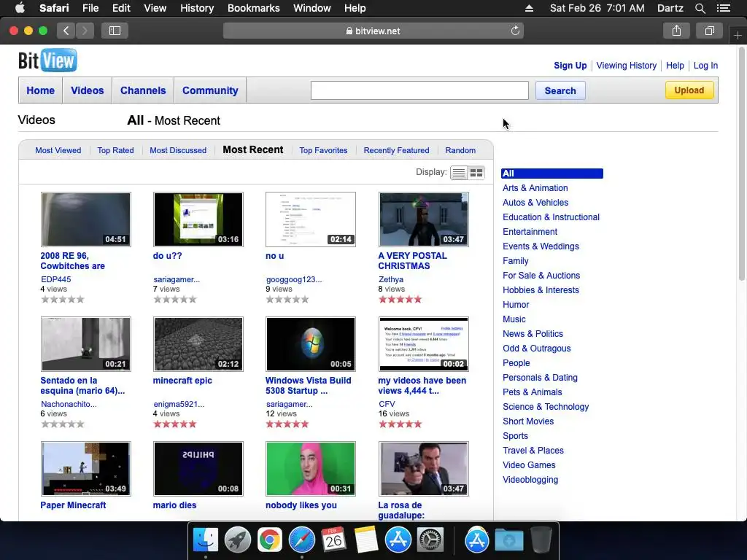Launch Google Chrome from the dock

point(270,540)
